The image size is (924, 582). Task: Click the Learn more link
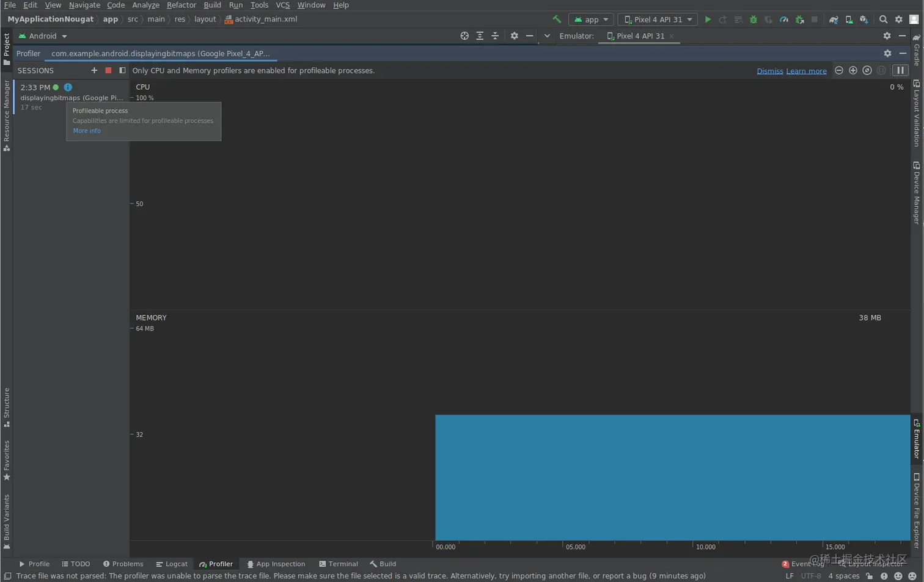[806, 71]
